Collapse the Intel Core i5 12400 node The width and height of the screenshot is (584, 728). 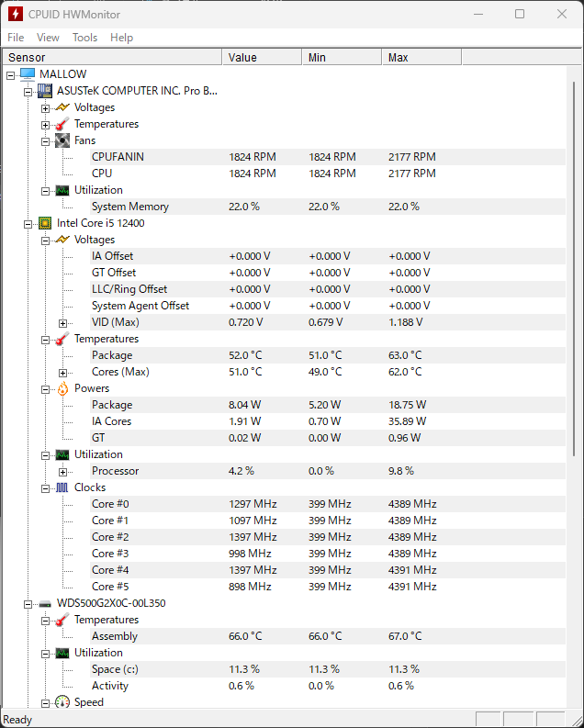click(28, 224)
